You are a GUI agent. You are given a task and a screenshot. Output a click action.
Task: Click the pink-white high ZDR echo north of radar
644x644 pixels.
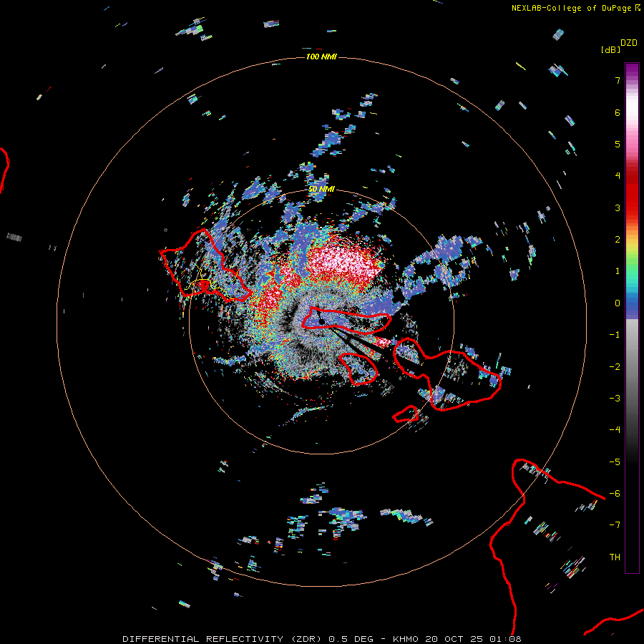coord(343,262)
